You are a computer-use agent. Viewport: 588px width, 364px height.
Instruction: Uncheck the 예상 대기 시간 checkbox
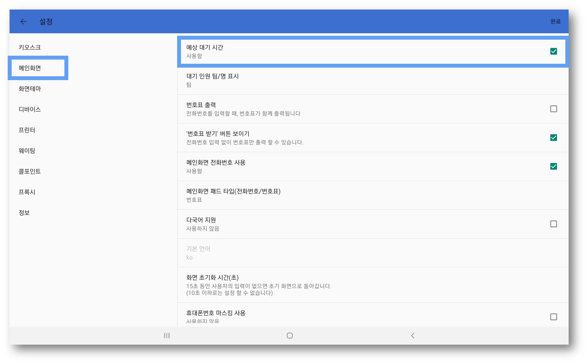tap(553, 51)
